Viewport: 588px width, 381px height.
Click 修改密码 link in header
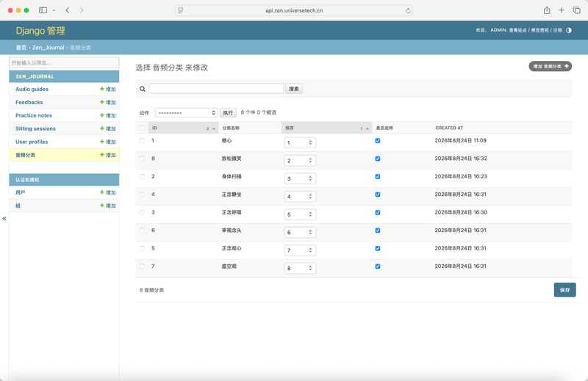(x=539, y=30)
